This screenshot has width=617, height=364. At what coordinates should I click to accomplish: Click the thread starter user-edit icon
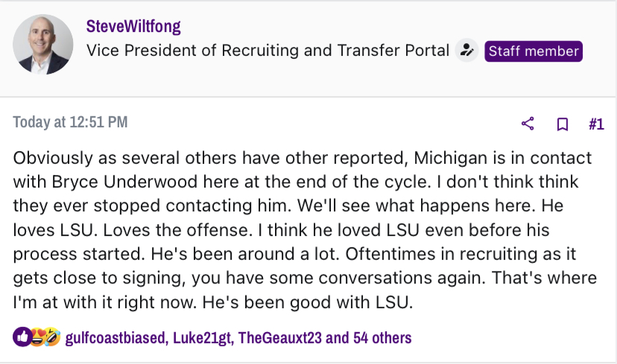[466, 51]
